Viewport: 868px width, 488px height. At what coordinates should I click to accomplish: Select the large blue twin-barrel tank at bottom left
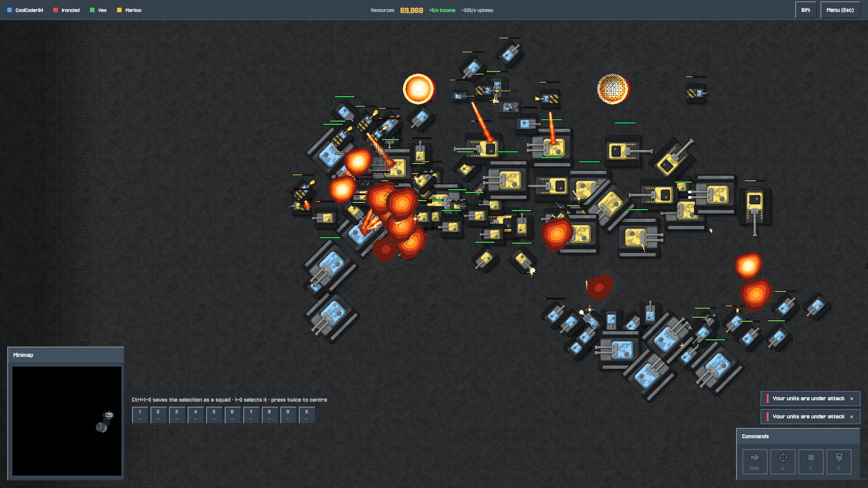[331, 318]
